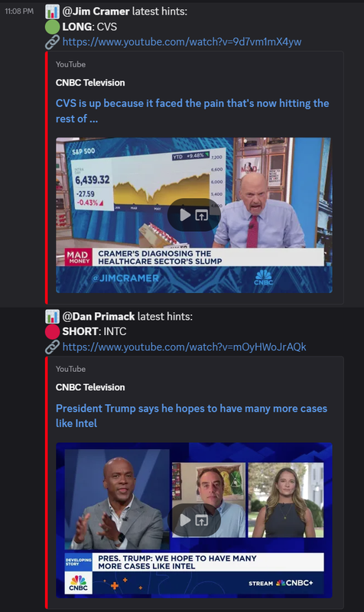This screenshot has height=612, width=364.
Task: Click the chart emoji beside Jim Cramer
Action: [52, 11]
